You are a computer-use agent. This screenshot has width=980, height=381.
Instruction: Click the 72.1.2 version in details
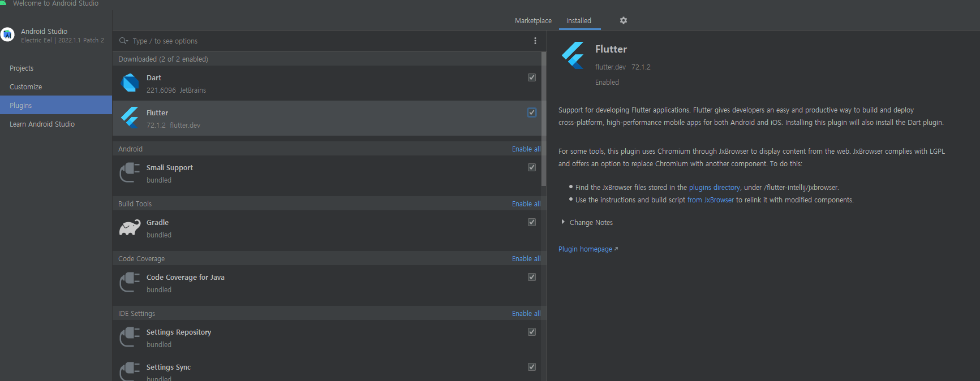[x=641, y=67]
